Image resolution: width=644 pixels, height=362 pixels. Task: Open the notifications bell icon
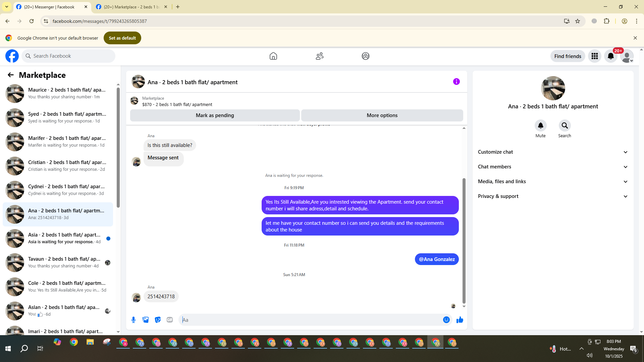611,56
